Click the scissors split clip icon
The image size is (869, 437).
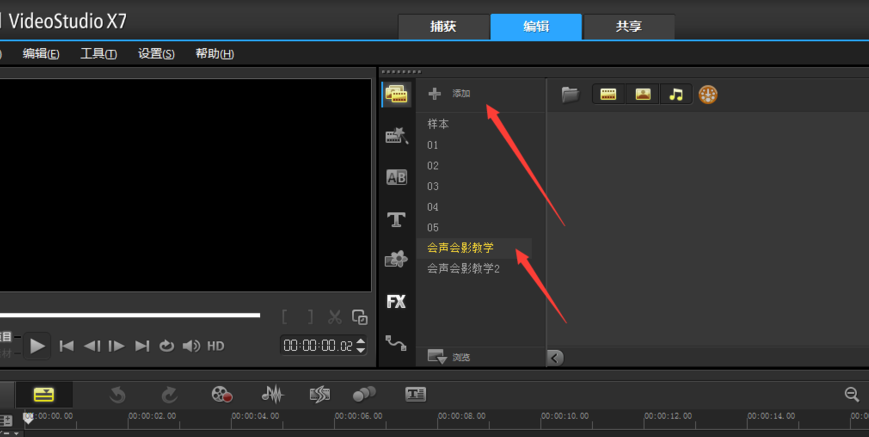335,317
